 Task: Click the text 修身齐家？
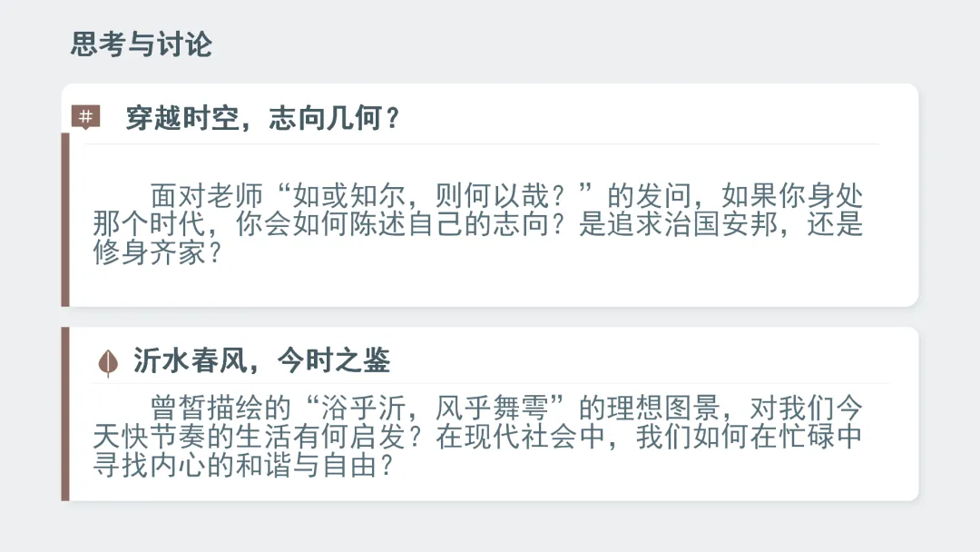[x=158, y=252]
